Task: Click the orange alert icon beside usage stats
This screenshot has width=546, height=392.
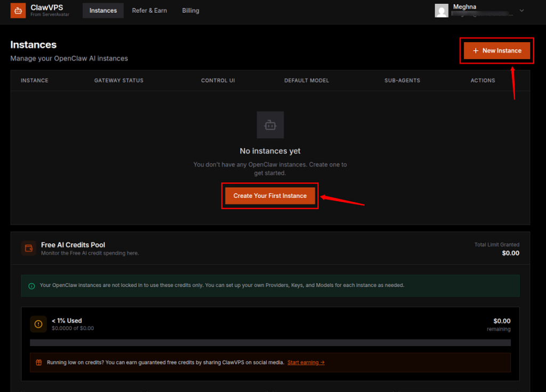Action: click(x=38, y=324)
